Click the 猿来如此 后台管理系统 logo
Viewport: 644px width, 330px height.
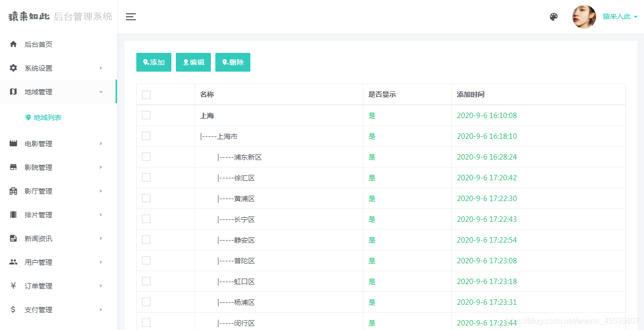pos(60,16)
